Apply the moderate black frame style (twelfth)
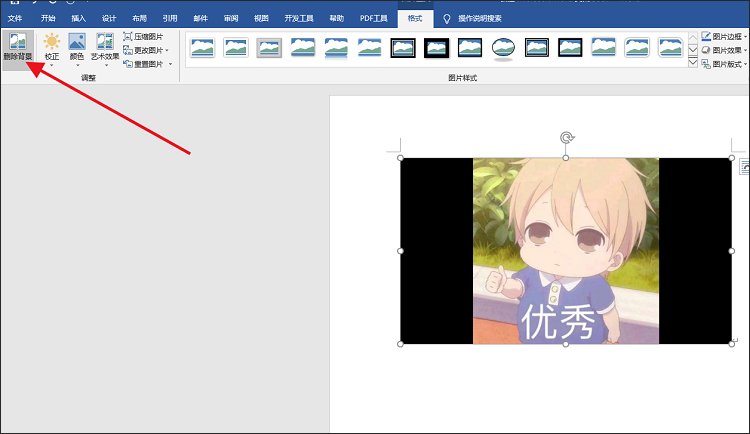This screenshot has height=434, width=750. coord(570,48)
